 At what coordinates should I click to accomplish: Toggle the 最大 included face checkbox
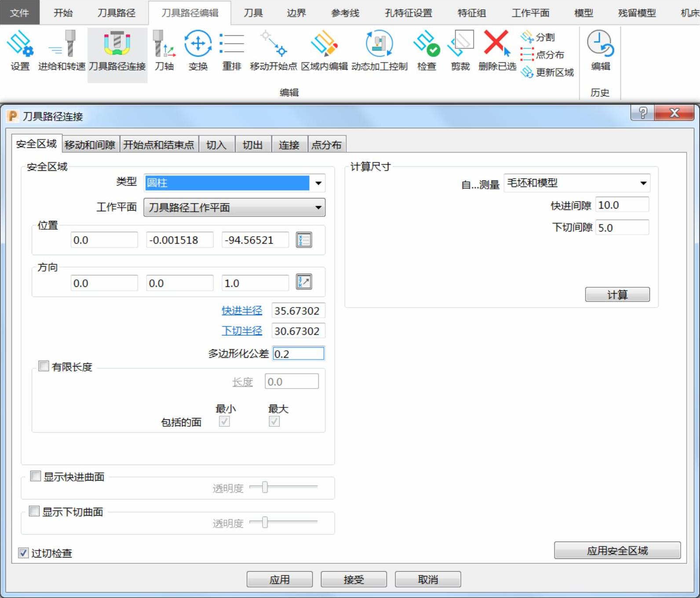pos(274,422)
